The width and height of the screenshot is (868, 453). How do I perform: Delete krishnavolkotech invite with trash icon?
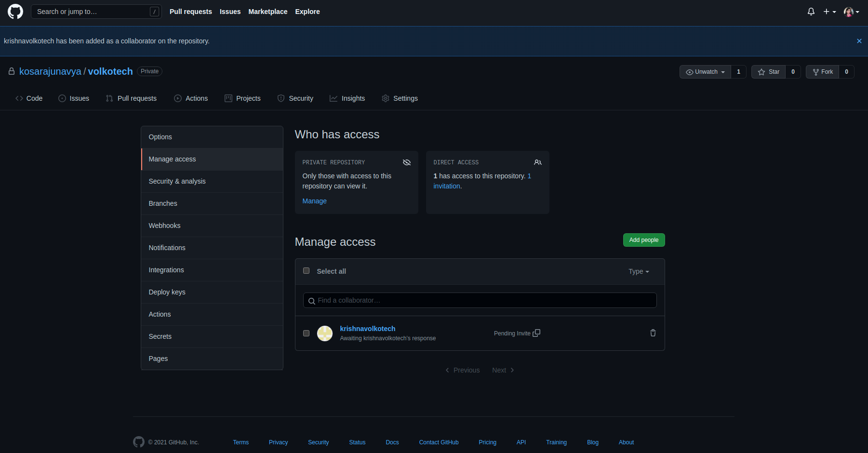[x=653, y=333]
